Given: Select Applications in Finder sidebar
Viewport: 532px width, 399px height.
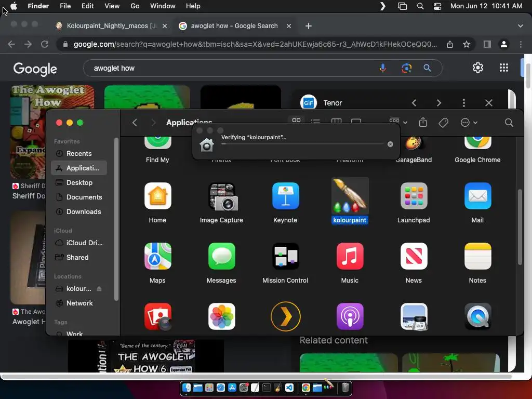Looking at the screenshot, I should (79, 168).
